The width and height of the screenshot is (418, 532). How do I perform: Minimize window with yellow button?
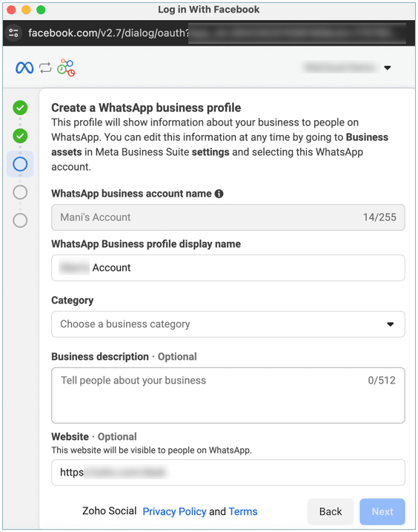click(x=26, y=10)
